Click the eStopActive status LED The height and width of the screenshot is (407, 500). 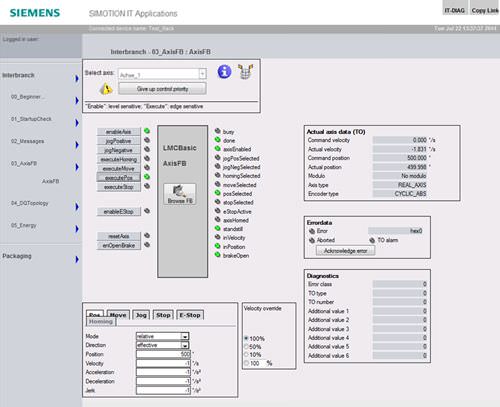click(x=218, y=211)
